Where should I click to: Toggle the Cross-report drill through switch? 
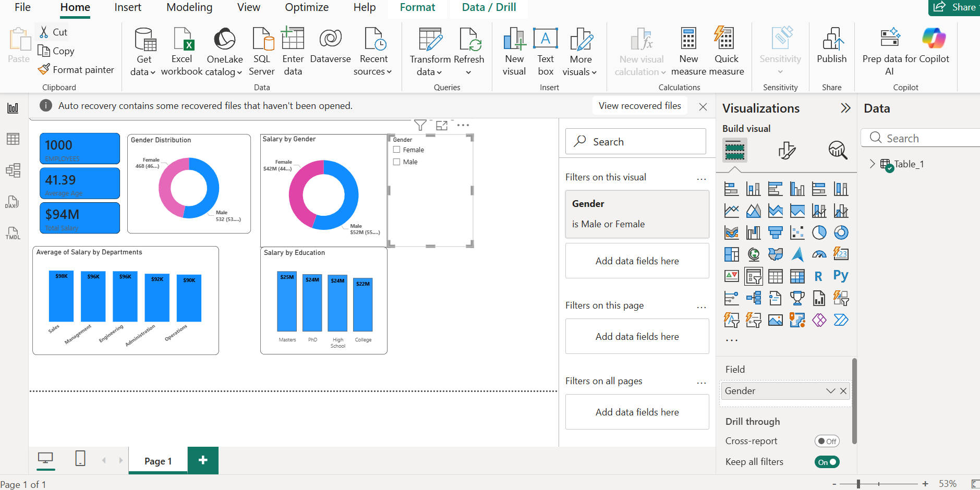click(827, 441)
